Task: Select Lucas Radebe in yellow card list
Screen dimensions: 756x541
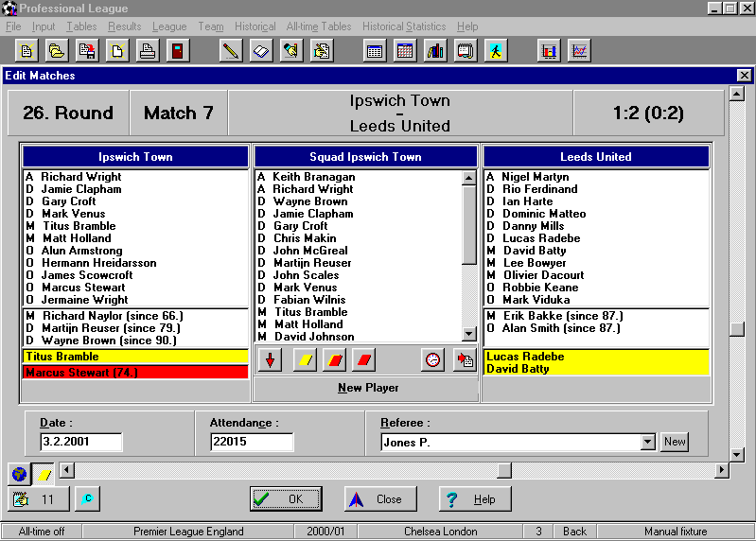Action: [596, 357]
